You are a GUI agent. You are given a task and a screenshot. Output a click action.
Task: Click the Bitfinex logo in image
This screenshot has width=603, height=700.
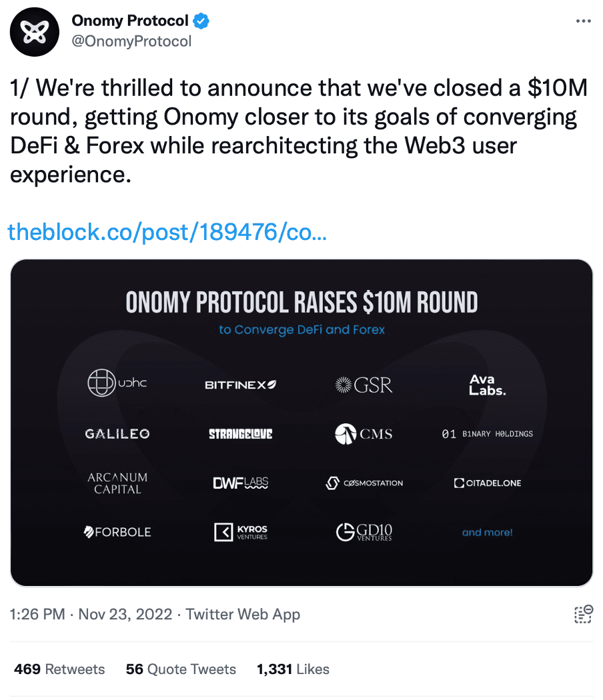pos(240,385)
